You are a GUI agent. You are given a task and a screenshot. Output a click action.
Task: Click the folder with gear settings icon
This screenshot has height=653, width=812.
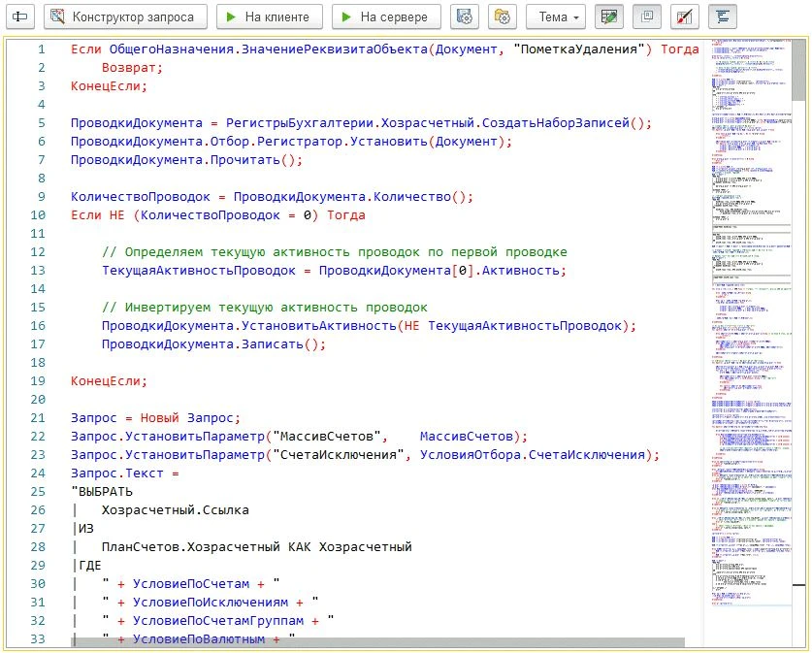(x=503, y=16)
